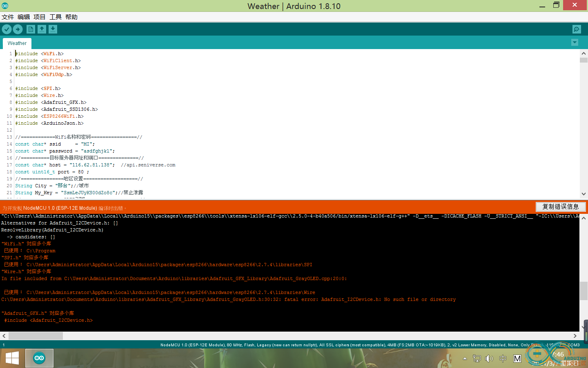Viewport: 588px width, 368px height.
Task: Open the 编辑 menu
Action: (24, 17)
